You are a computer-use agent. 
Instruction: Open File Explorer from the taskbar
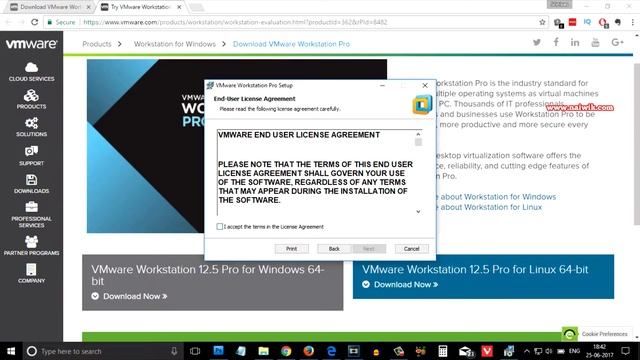pyautogui.click(x=263, y=351)
